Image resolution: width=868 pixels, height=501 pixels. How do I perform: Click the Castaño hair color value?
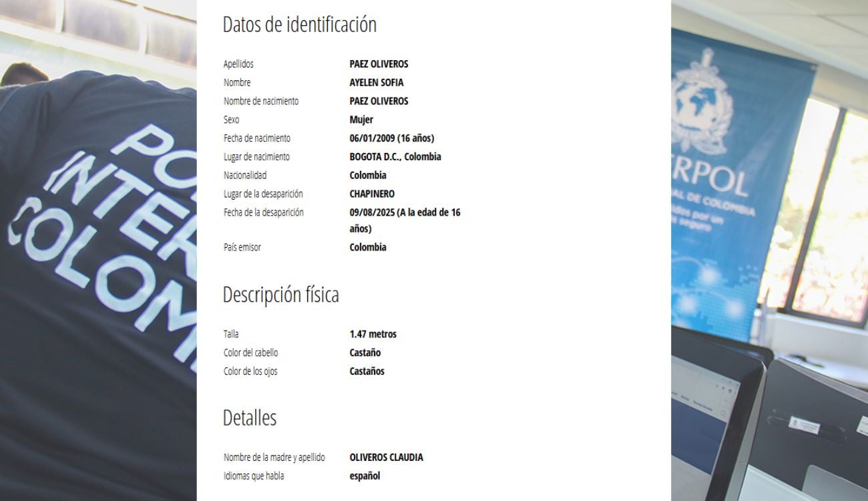point(365,352)
